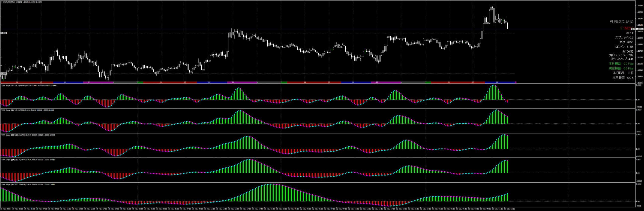
Task: Click the スプレッド spread readout
Action: coord(624,38)
